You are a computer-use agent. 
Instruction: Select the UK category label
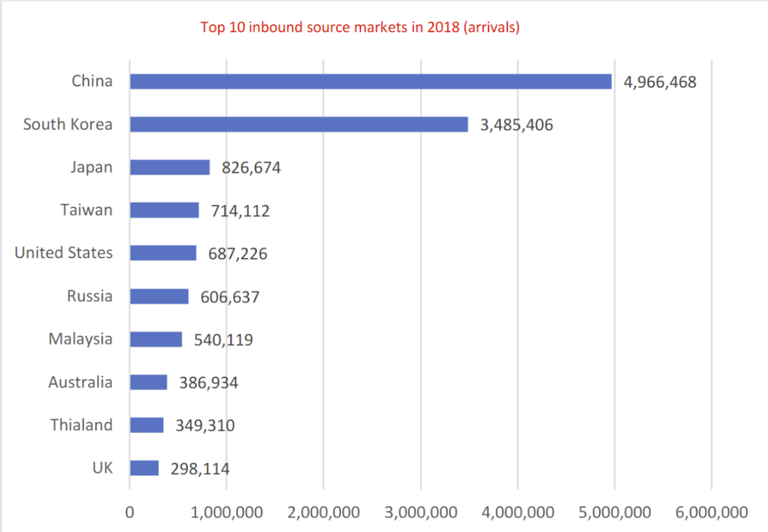(x=103, y=468)
